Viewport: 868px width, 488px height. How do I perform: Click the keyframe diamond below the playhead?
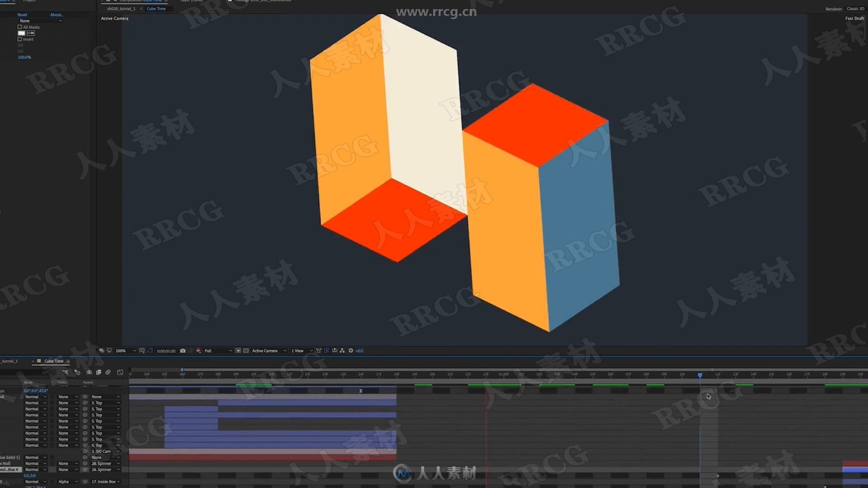click(x=718, y=476)
